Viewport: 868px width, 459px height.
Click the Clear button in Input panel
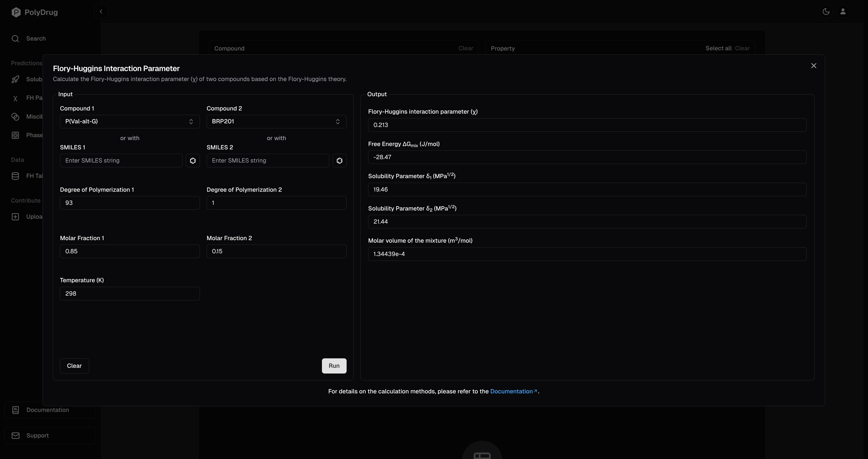(74, 366)
